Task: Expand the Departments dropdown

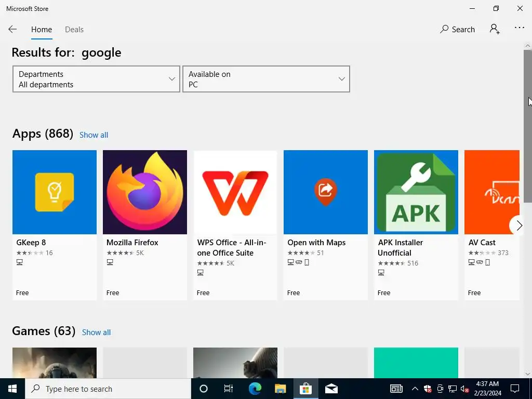Action: click(96, 79)
